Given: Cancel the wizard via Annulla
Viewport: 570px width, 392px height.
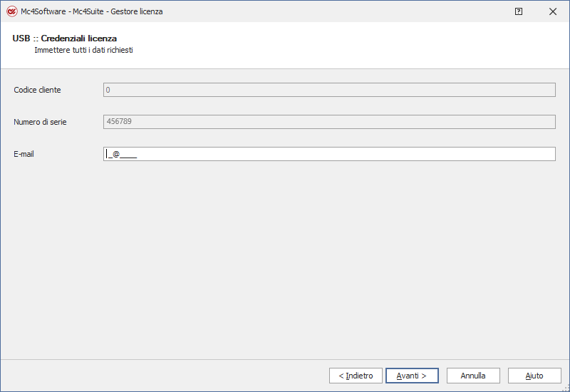Looking at the screenshot, I should pos(473,376).
